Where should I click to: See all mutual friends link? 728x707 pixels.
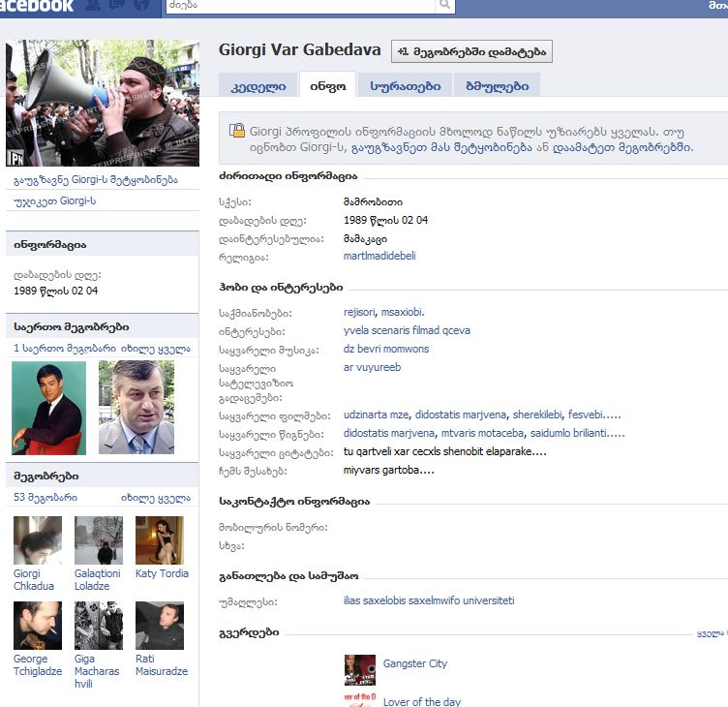(156, 349)
